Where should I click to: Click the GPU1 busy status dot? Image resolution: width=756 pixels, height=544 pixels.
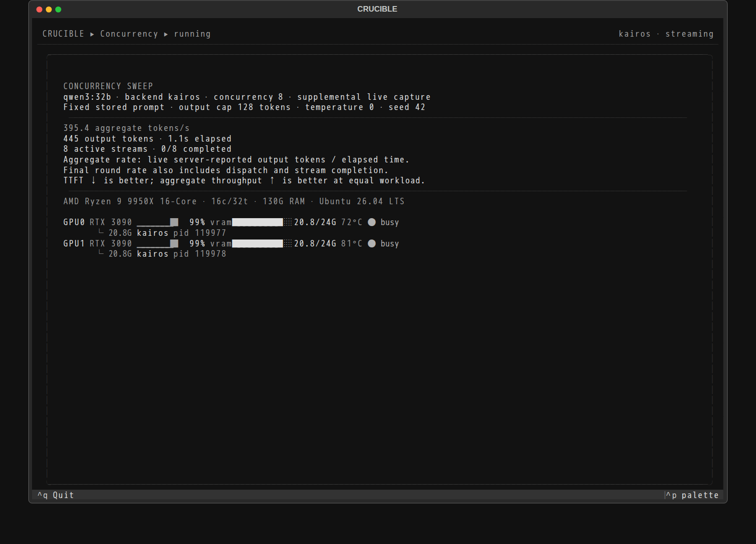(x=372, y=244)
